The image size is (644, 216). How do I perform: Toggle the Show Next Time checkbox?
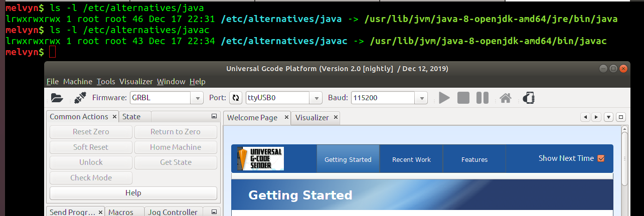(x=601, y=158)
